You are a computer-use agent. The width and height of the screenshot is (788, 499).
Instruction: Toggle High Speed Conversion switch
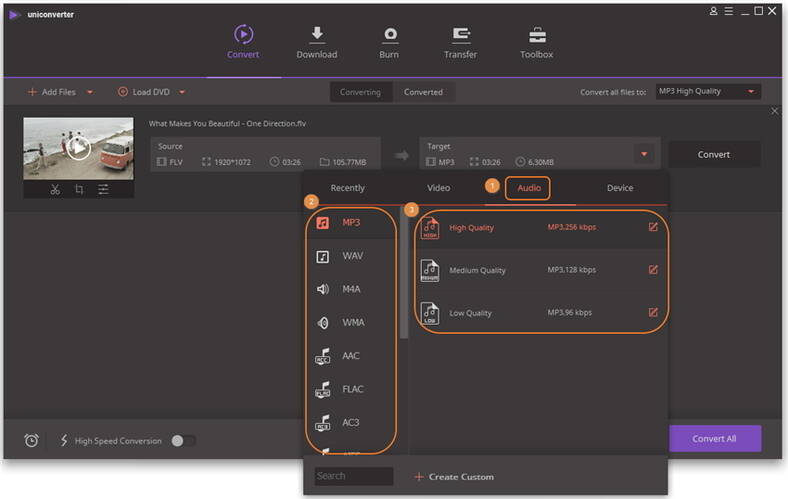(x=183, y=441)
